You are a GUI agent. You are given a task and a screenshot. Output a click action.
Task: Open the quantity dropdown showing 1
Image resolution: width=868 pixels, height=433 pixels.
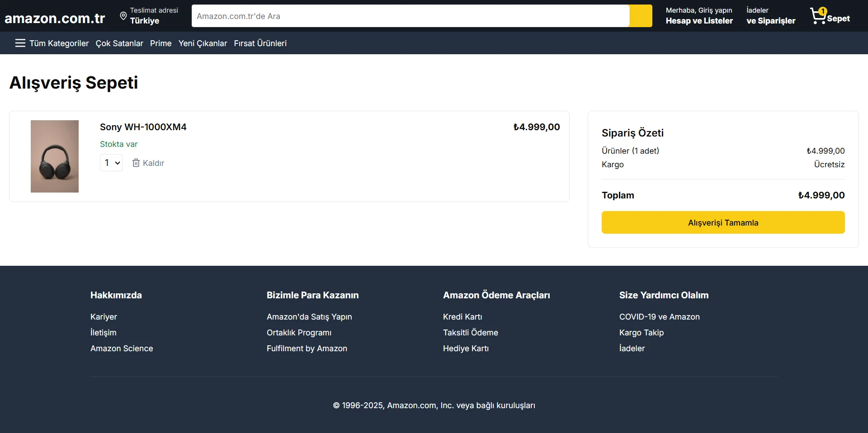coord(111,163)
